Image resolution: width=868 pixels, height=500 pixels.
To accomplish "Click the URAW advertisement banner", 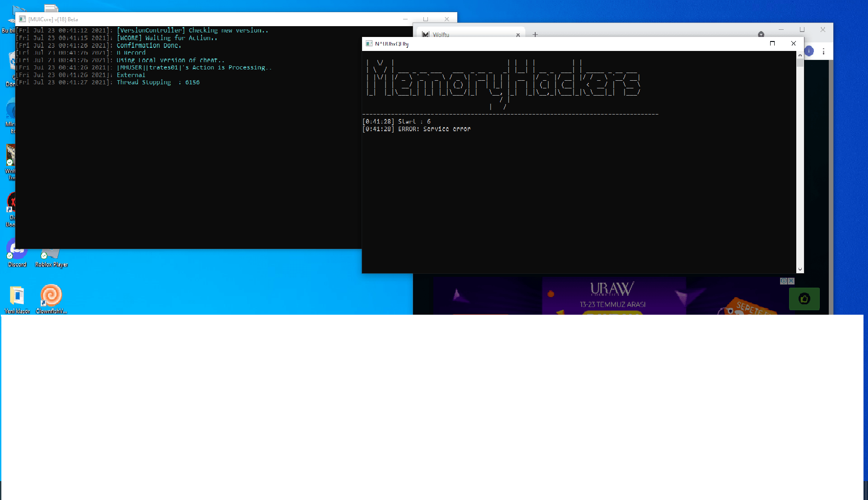I will pyautogui.click(x=613, y=296).
